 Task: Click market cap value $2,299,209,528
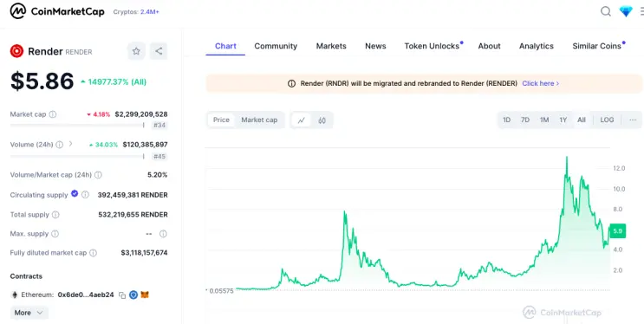point(141,114)
